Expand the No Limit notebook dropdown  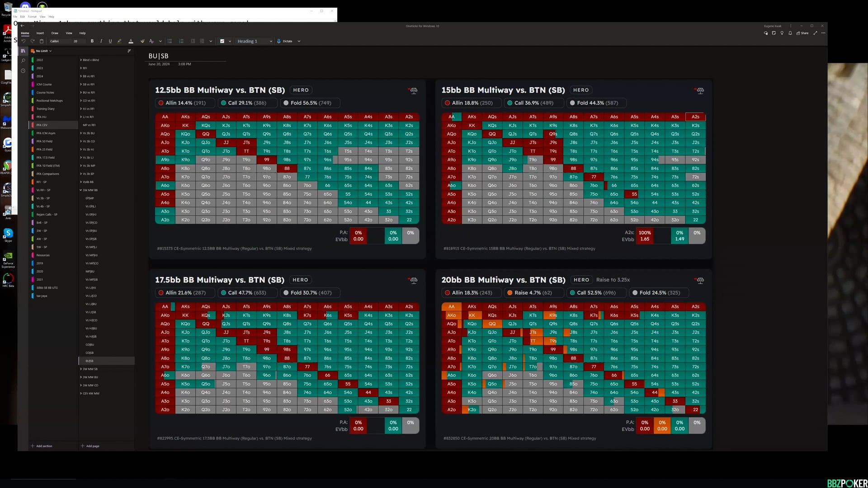[x=44, y=51]
